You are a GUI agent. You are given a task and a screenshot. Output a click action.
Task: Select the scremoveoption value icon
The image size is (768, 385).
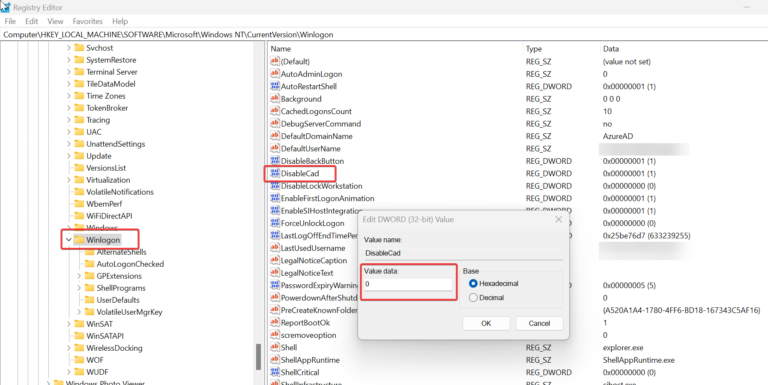(x=275, y=335)
